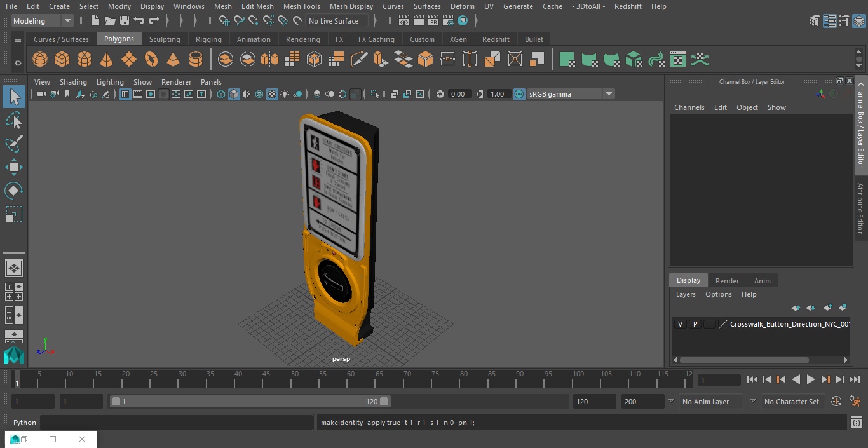
Task: Open the Channels menu in Channel Box
Action: pyautogui.click(x=689, y=107)
